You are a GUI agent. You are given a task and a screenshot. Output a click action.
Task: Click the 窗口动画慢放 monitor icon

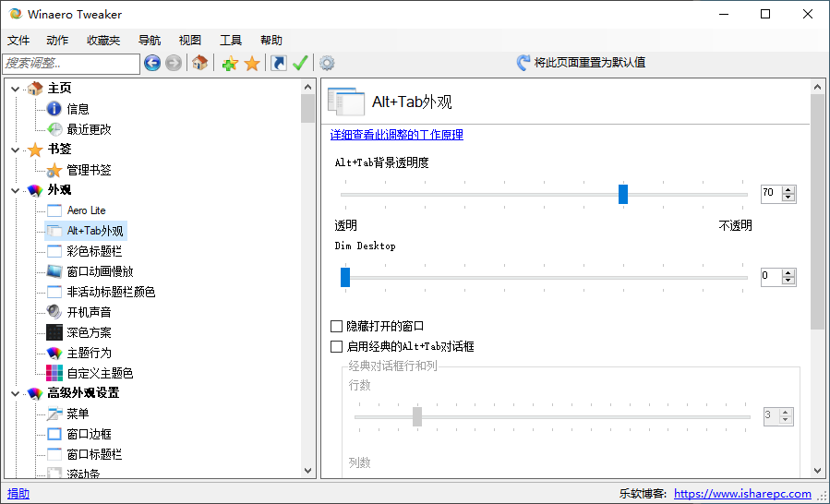[54, 271]
